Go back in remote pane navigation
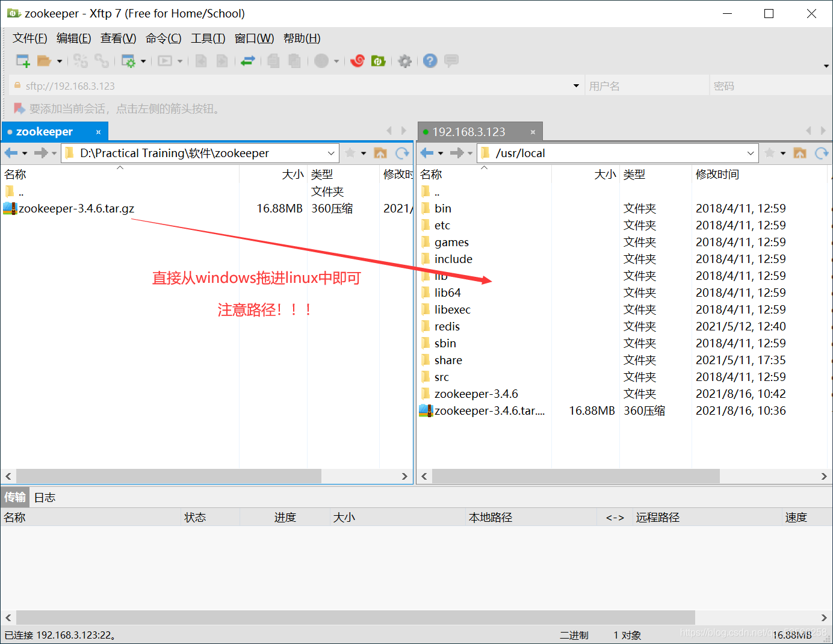Viewport: 833px width, 644px height. tap(427, 153)
